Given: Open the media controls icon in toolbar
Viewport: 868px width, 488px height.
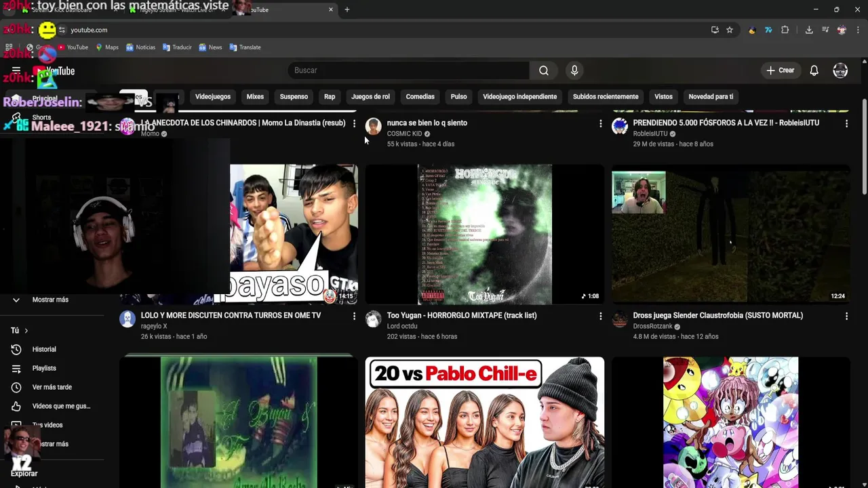Looking at the screenshot, I should coord(825,30).
